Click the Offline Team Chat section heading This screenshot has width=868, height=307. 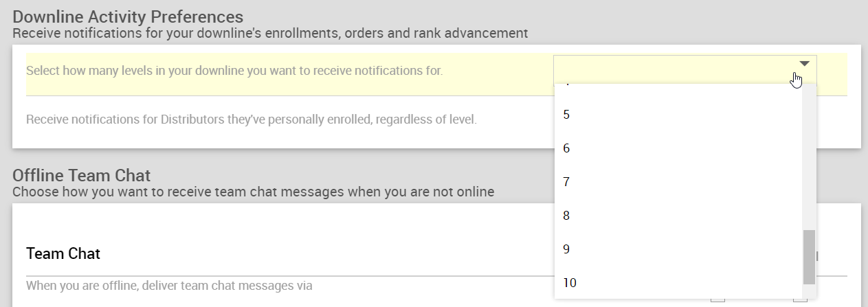(x=81, y=175)
